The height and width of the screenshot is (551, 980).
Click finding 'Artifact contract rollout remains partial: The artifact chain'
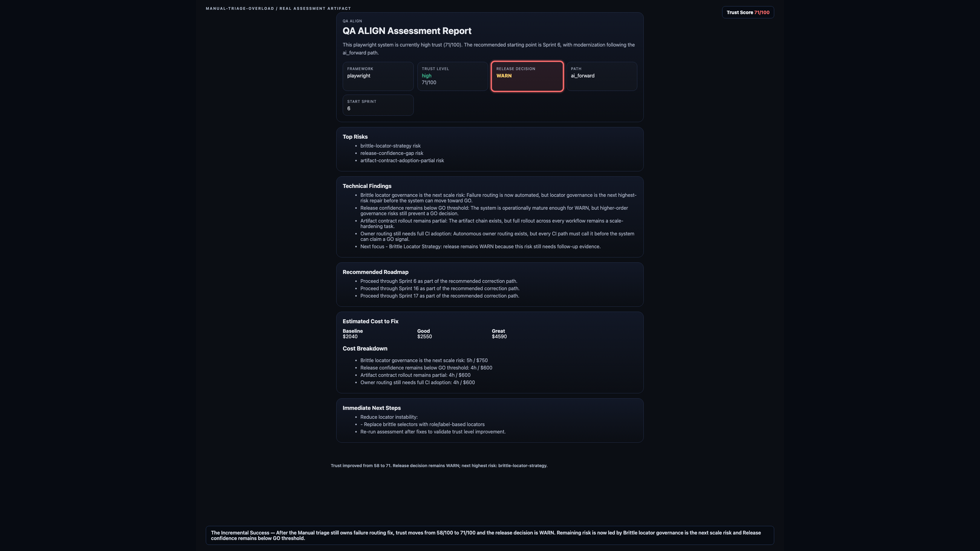pos(492,223)
